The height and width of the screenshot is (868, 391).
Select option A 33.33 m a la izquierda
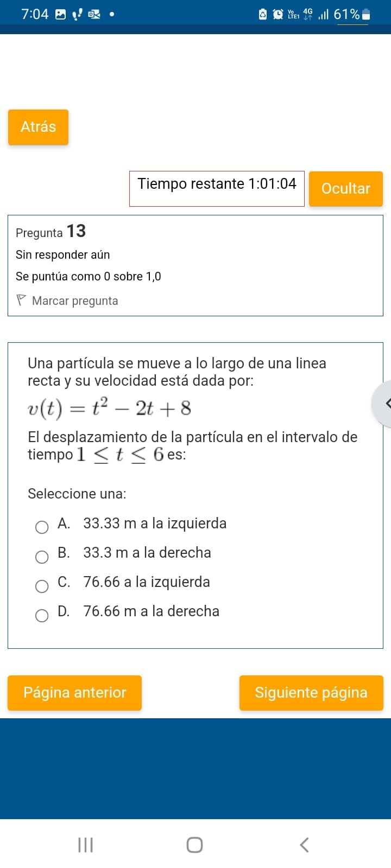point(42,527)
